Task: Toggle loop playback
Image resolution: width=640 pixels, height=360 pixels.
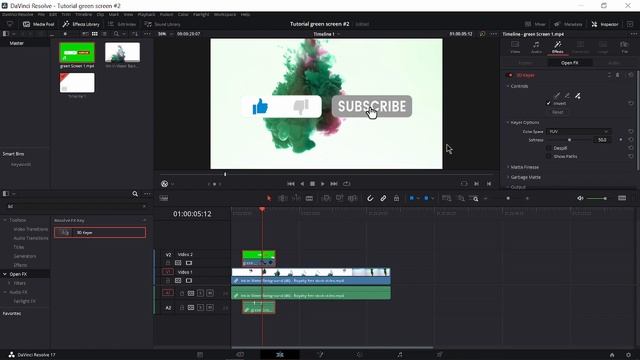Action: click(x=347, y=184)
